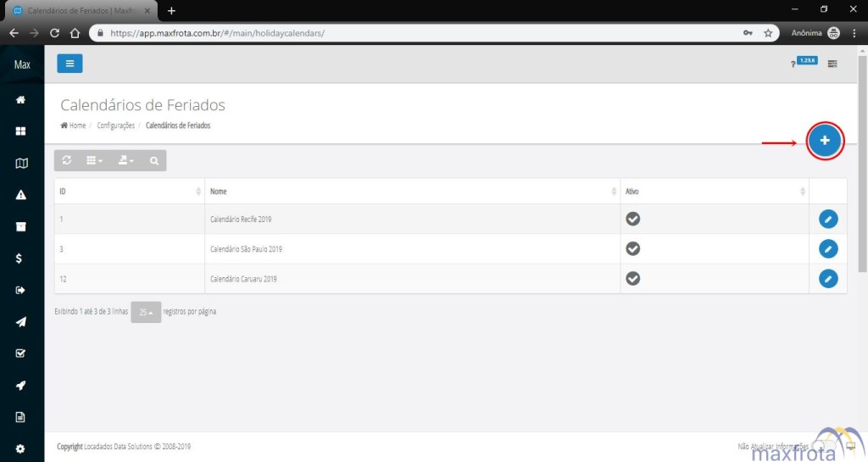
Task: Open the table search tool
Action: tap(153, 160)
